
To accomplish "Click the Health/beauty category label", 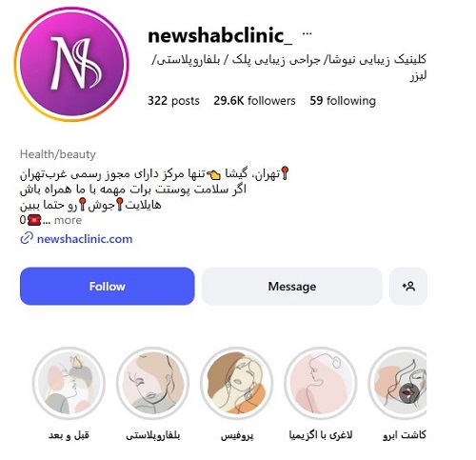I will [58, 154].
